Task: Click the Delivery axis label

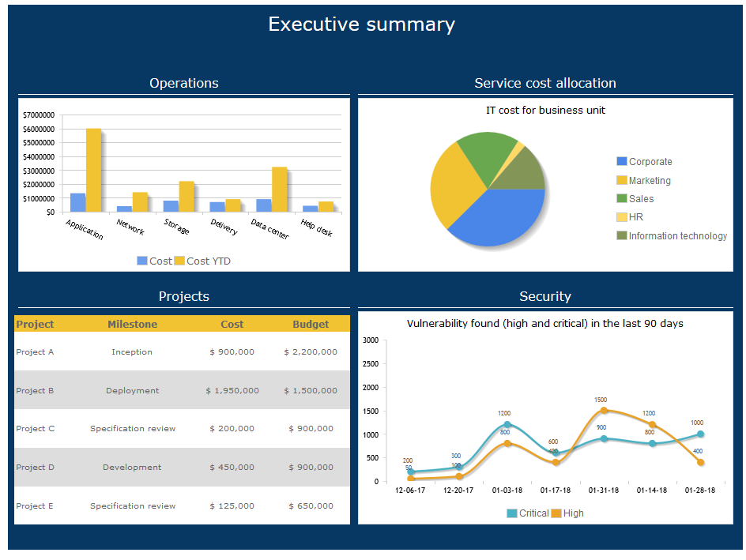Action: click(224, 227)
